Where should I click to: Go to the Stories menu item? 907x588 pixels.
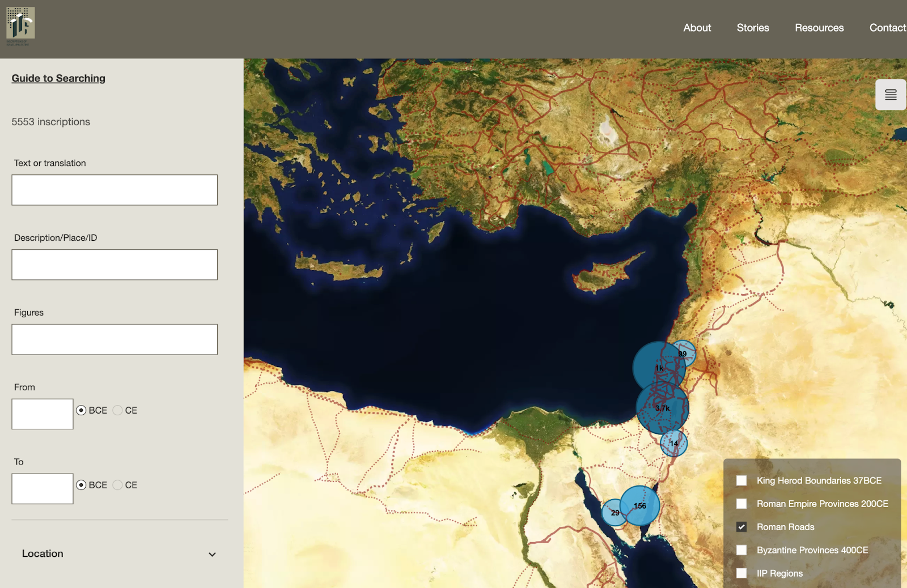tap(752, 28)
